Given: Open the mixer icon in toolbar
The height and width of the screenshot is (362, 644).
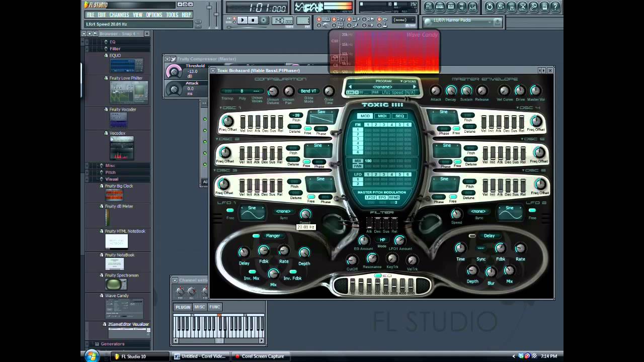Looking at the screenshot, I should tap(473, 7).
